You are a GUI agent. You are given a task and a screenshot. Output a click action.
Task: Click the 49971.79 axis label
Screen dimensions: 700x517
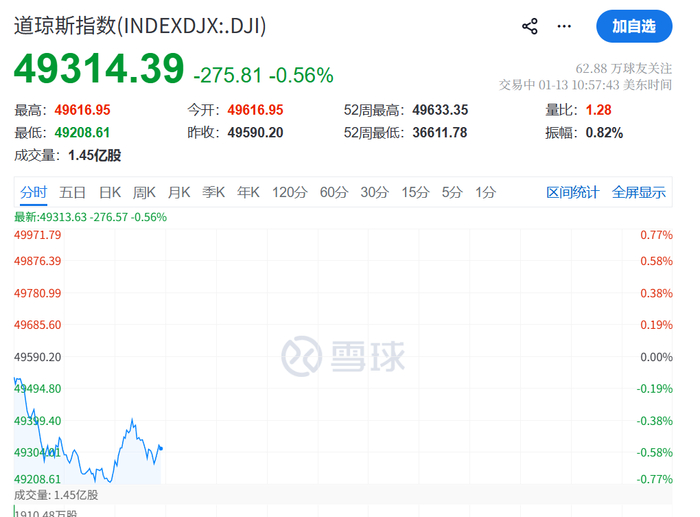point(38,235)
